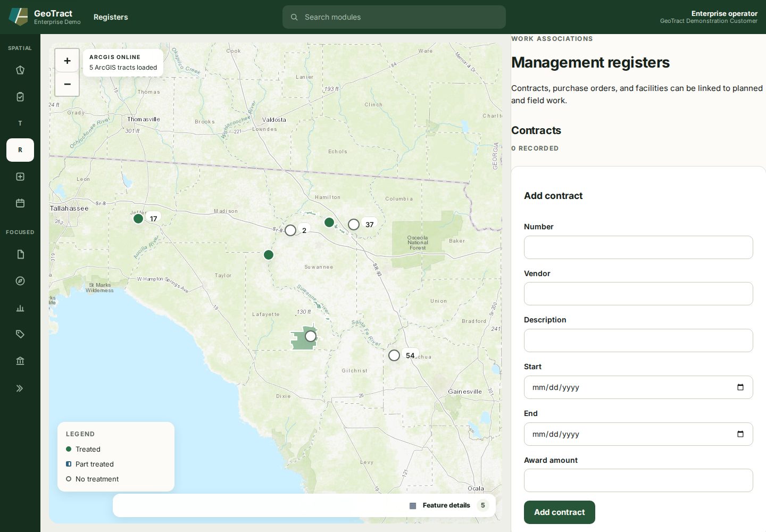766x532 pixels.
Task: Click the untreated tract marker labeled 2
Action: pos(290,230)
